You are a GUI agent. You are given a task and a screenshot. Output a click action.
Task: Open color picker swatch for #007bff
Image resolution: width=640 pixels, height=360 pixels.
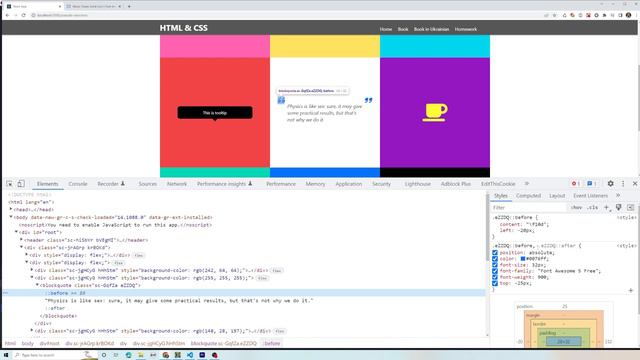pyautogui.click(x=523, y=259)
